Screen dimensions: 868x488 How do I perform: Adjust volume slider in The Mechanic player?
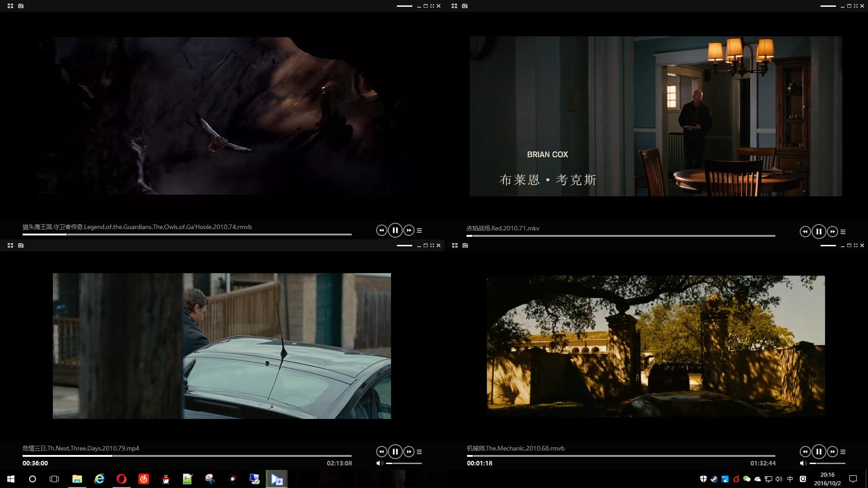[x=828, y=463]
